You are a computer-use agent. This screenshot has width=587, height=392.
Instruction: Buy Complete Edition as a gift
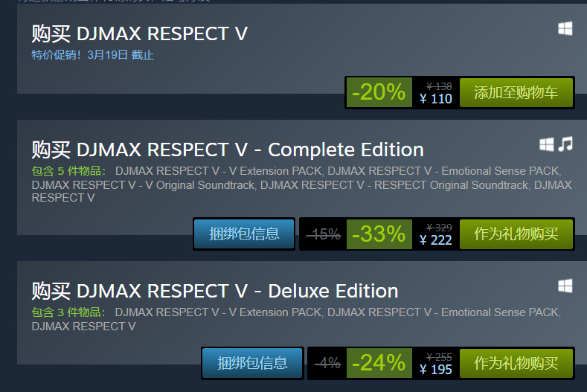[x=516, y=234]
